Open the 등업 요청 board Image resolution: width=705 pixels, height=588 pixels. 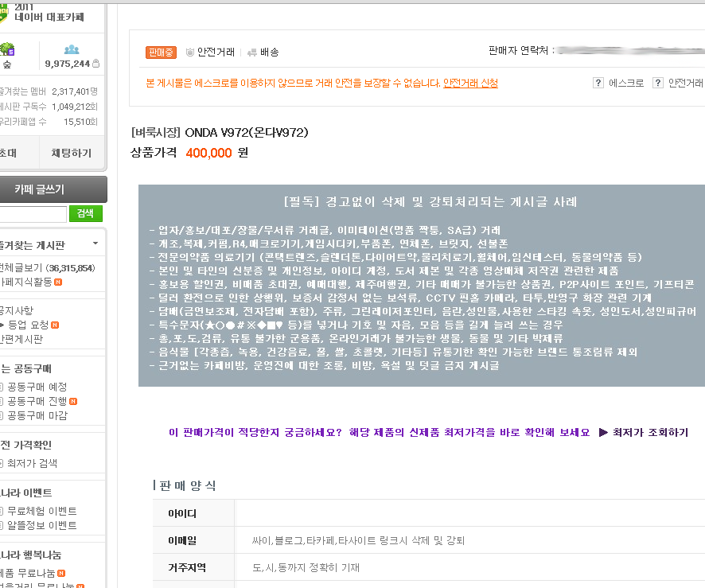[x=28, y=325]
